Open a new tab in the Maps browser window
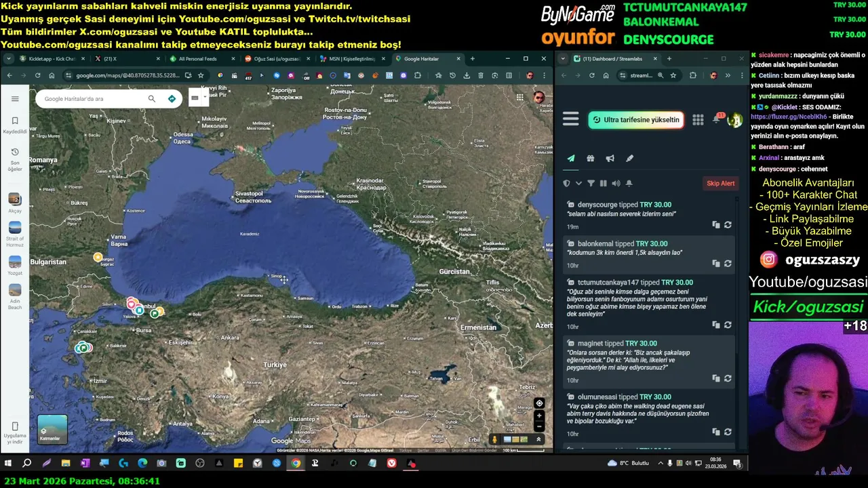The width and height of the screenshot is (868, 488). pos(473,59)
